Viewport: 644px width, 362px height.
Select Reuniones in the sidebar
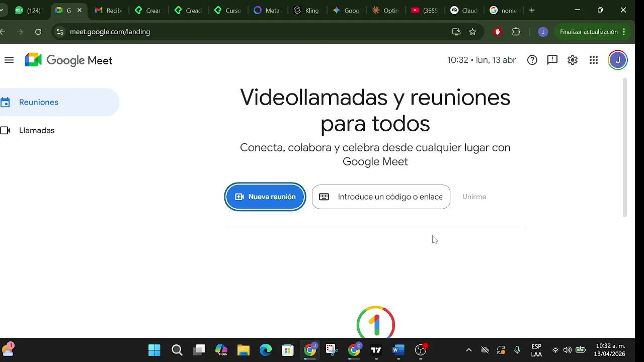(x=59, y=102)
